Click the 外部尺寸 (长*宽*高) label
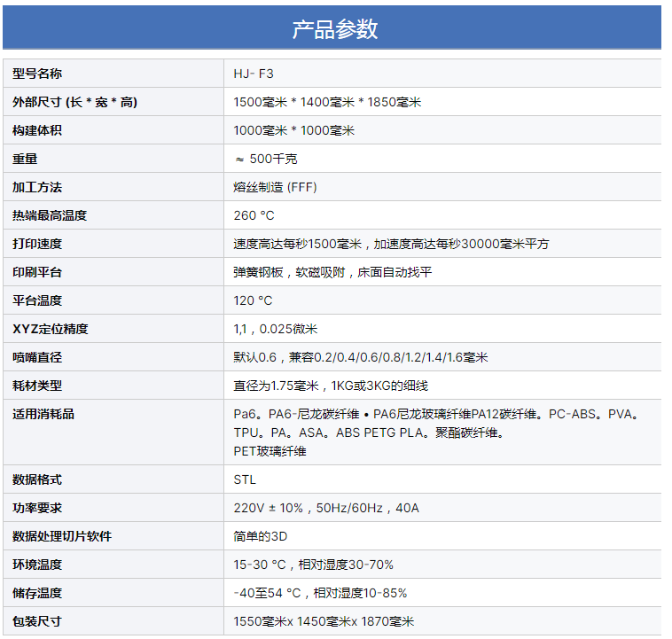Viewport: 672px width, 639px height. click(74, 102)
